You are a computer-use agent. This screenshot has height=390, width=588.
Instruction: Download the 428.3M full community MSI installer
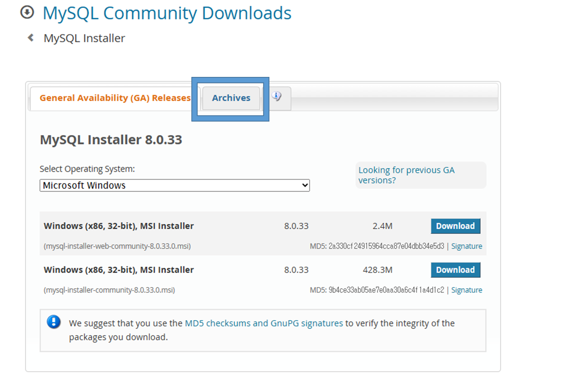(x=455, y=270)
